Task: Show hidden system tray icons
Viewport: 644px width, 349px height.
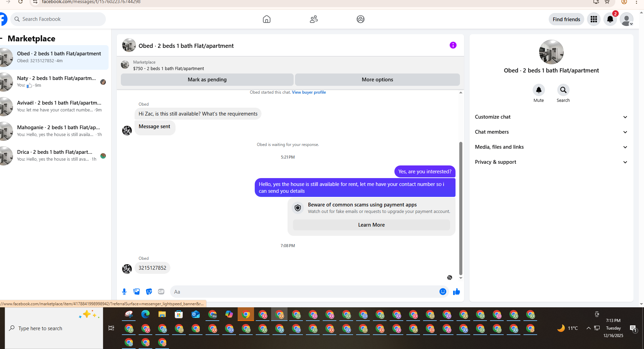Action: 588,328
